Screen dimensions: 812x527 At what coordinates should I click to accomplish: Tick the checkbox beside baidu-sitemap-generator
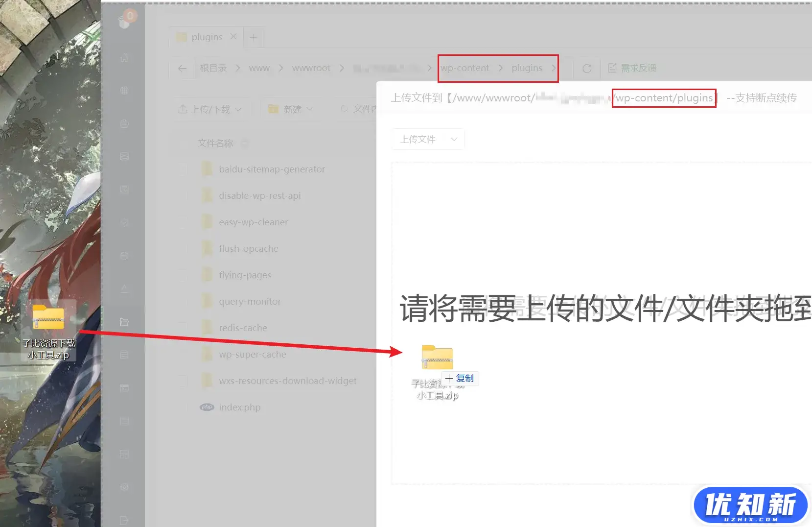(x=183, y=169)
